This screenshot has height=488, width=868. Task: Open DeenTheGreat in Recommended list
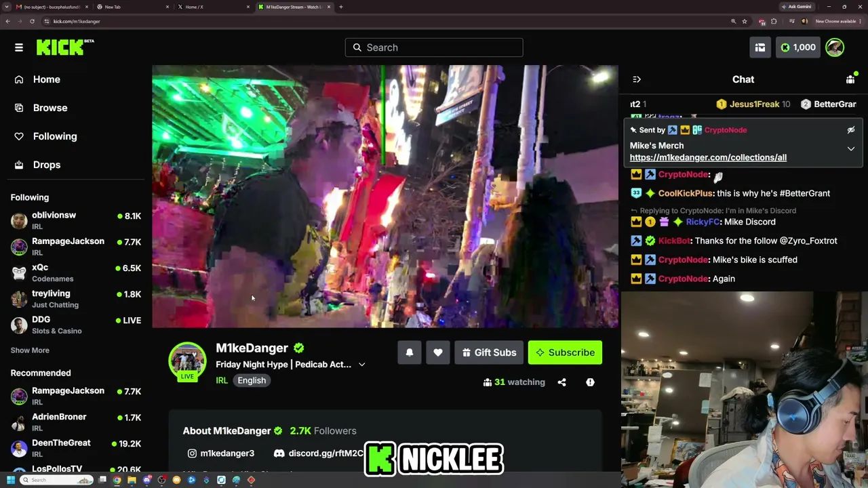click(x=76, y=449)
